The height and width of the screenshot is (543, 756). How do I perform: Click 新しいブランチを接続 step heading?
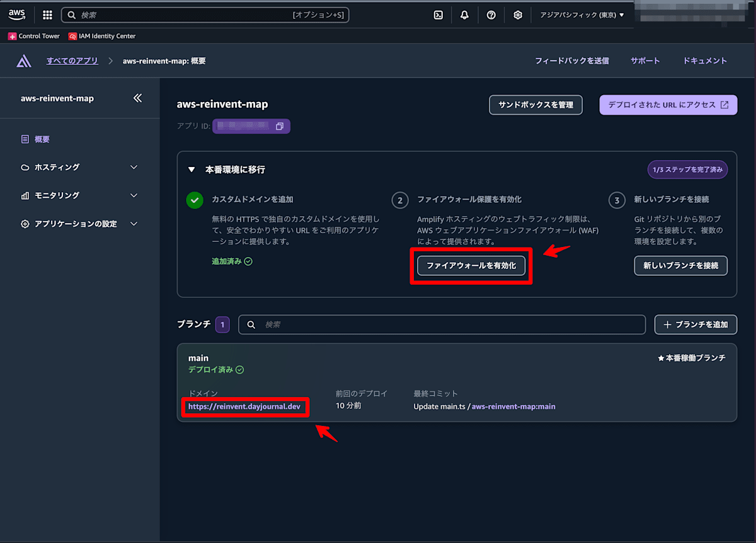672,199
